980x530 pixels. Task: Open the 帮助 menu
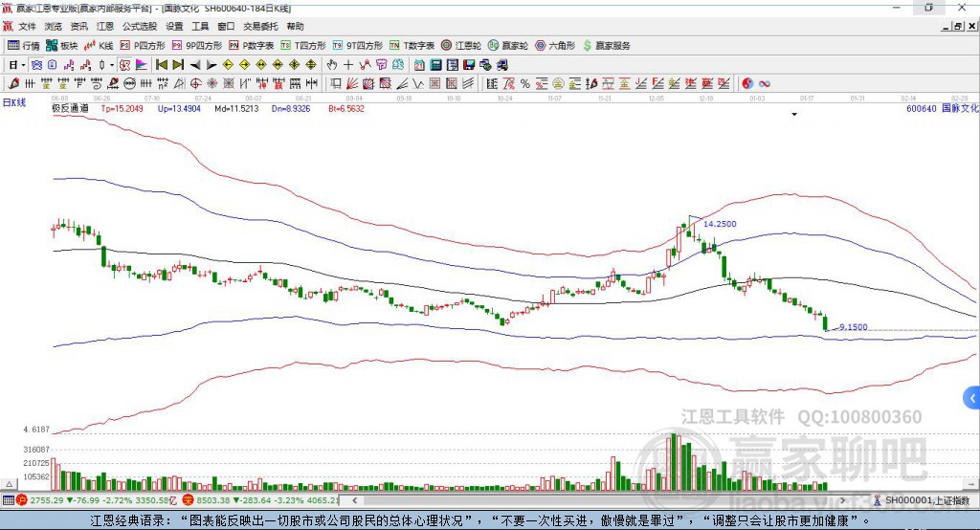point(295,26)
